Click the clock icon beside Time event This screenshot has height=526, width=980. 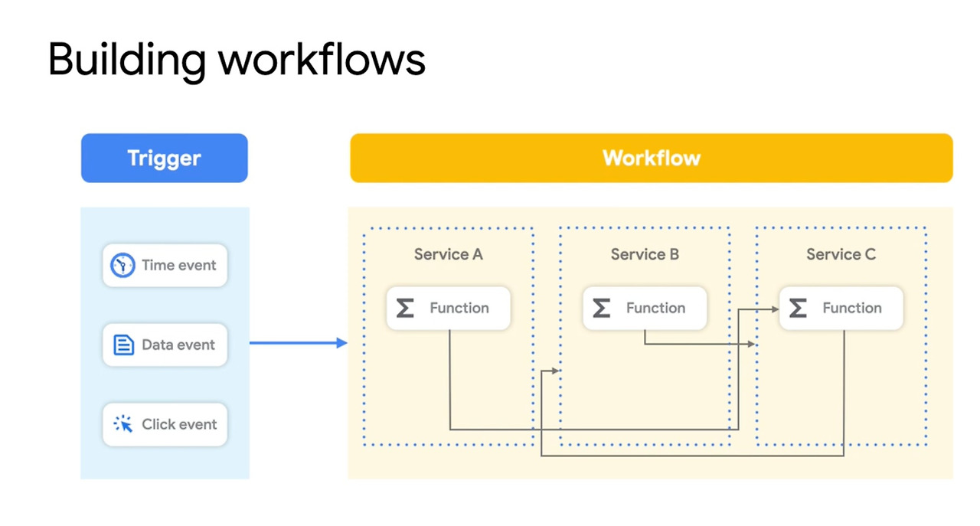pyautogui.click(x=122, y=266)
